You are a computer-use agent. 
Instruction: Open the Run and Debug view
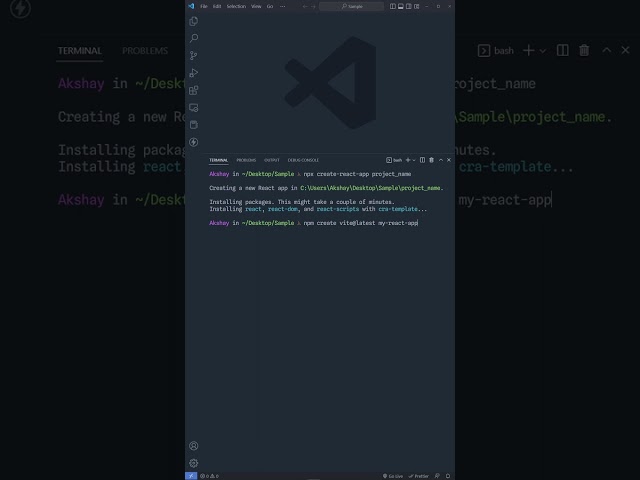tap(193, 73)
